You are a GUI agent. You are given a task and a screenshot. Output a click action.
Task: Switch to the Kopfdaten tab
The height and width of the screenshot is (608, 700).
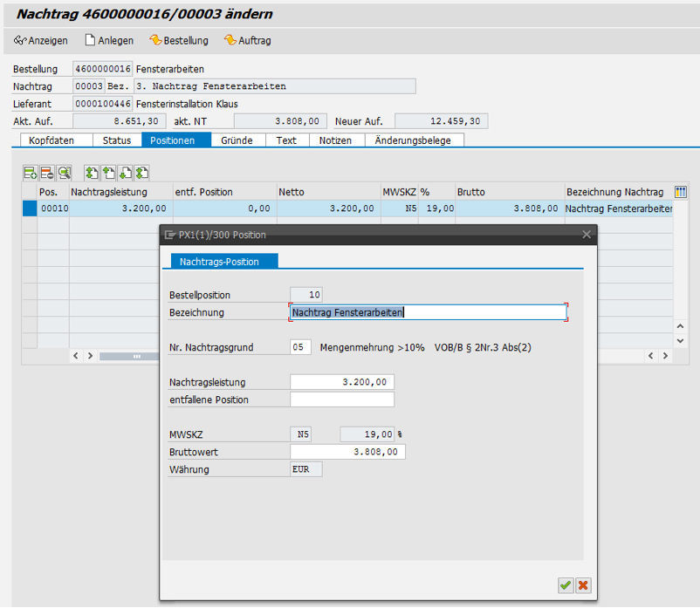(51, 140)
